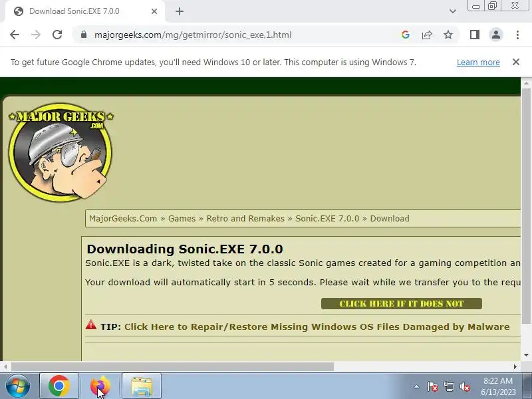The image size is (532, 399).
Task: Click the horizontal scrollbar thumb
Action: pyautogui.click(x=172, y=367)
